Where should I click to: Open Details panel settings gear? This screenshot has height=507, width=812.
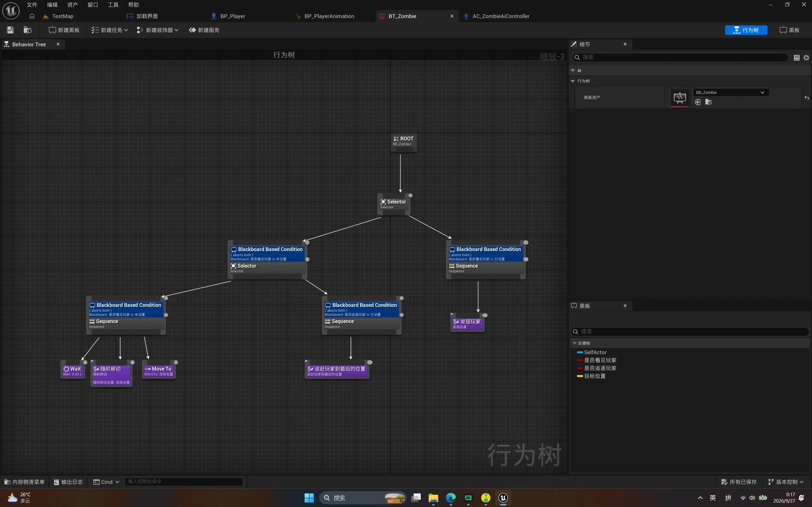(806, 58)
